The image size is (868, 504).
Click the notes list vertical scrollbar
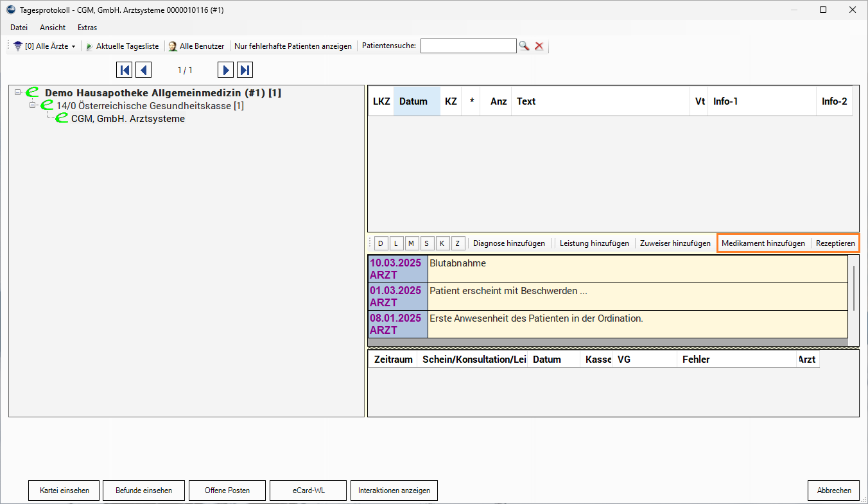[x=853, y=288]
